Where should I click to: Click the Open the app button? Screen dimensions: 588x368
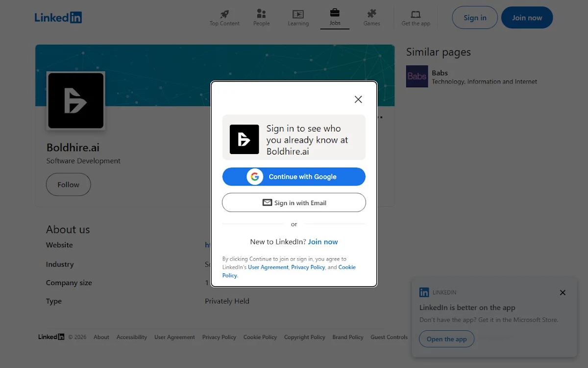446,339
